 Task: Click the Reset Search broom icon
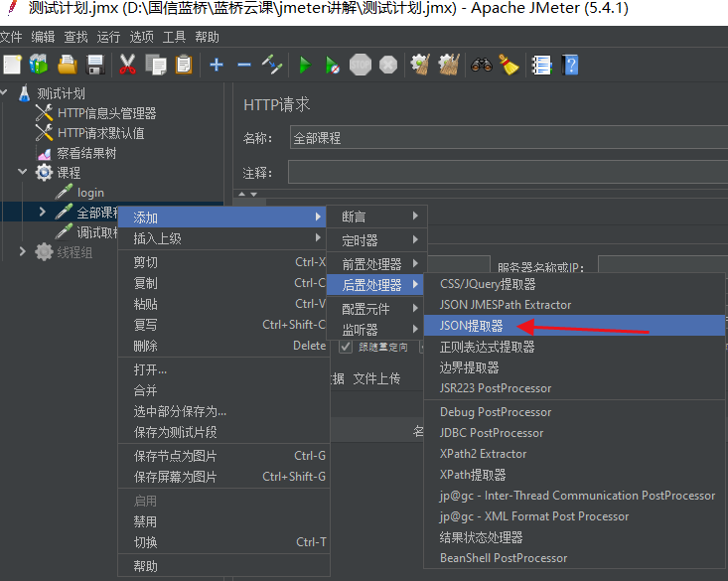click(509, 65)
